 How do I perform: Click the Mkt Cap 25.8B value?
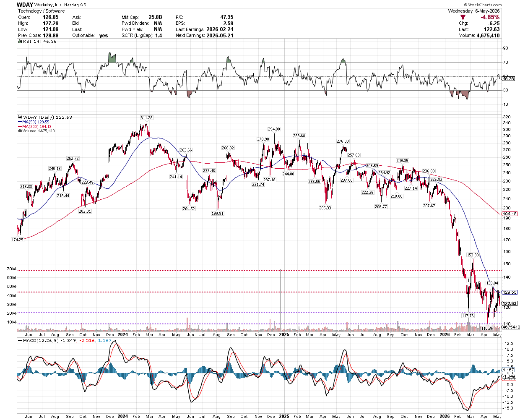tap(155, 17)
